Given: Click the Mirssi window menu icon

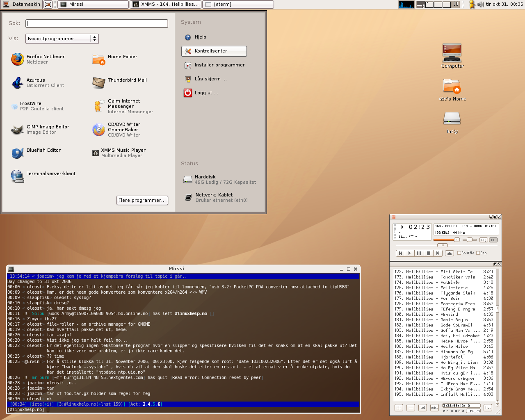Looking at the screenshot, I should [x=11, y=269].
